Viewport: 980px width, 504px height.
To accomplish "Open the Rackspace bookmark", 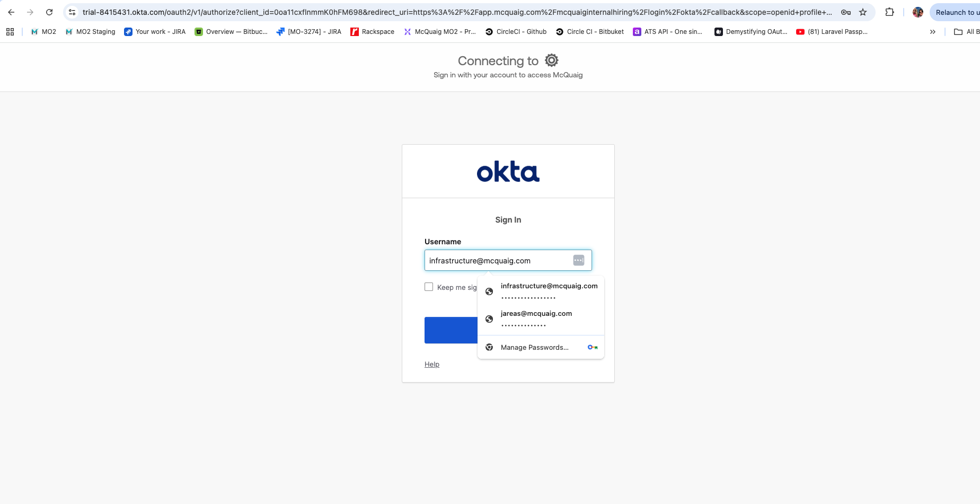I will tap(373, 31).
